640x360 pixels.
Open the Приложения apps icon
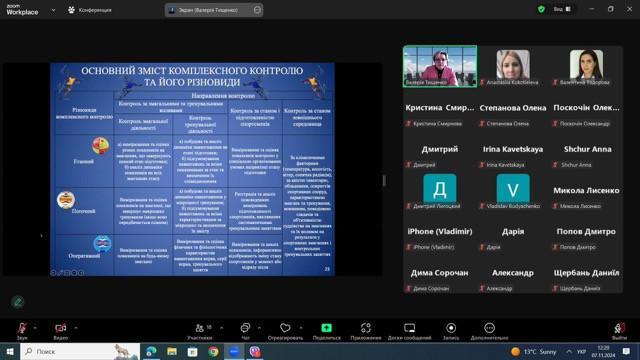[366, 331]
